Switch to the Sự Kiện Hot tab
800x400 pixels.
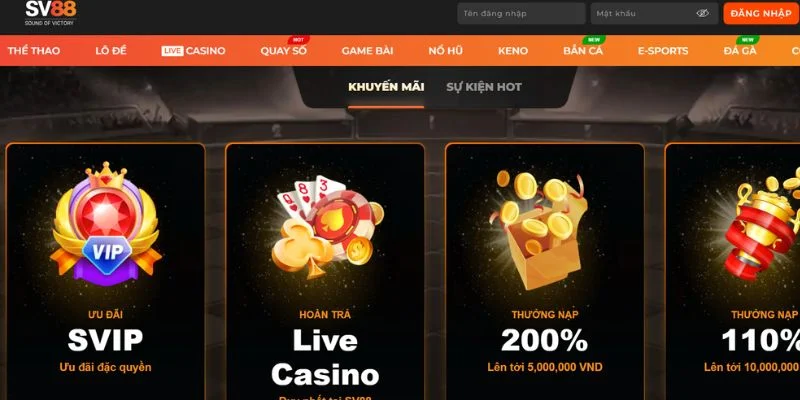484,87
